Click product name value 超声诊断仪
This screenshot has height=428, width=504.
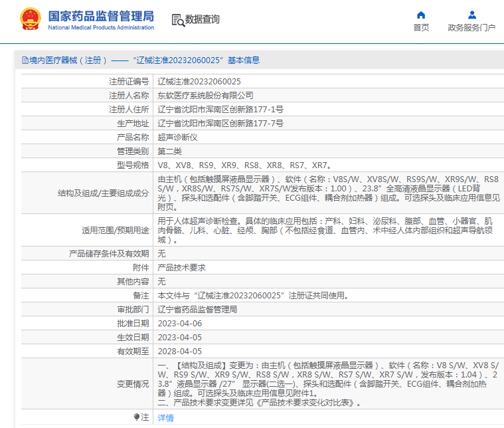pos(177,138)
